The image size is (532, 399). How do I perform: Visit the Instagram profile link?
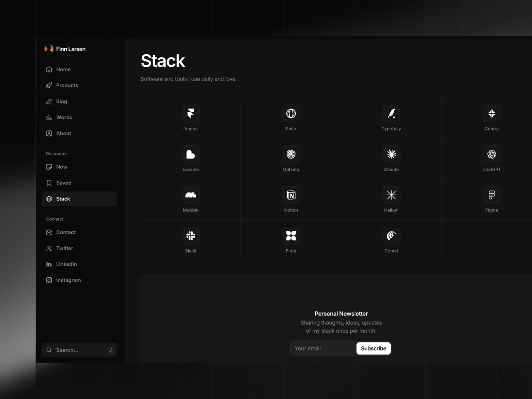(79, 280)
